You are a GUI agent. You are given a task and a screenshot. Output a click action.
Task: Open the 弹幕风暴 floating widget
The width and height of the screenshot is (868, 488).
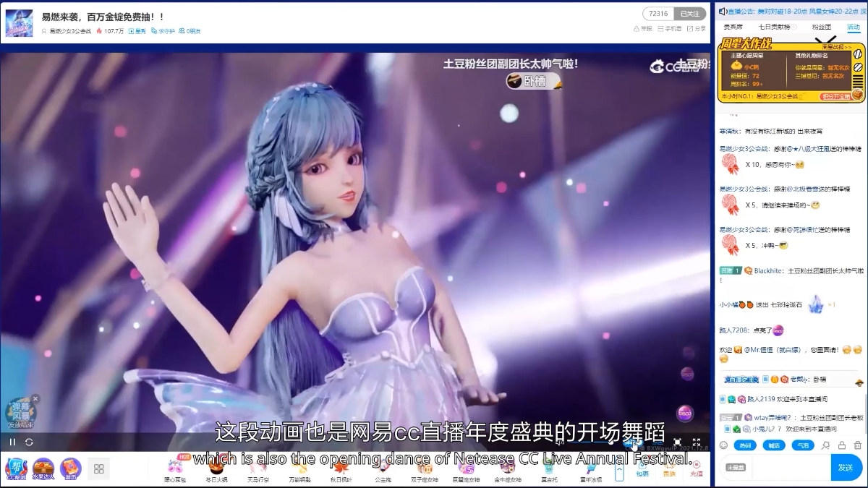pyautogui.click(x=20, y=414)
